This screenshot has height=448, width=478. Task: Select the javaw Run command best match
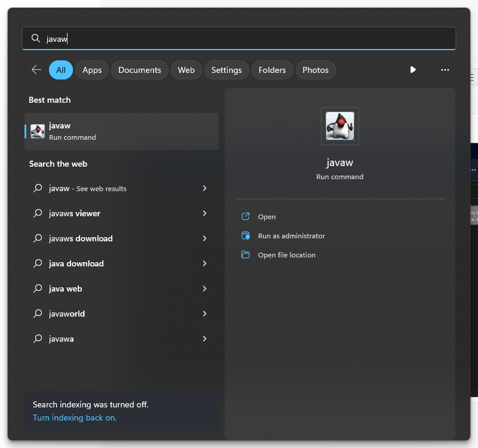121,131
